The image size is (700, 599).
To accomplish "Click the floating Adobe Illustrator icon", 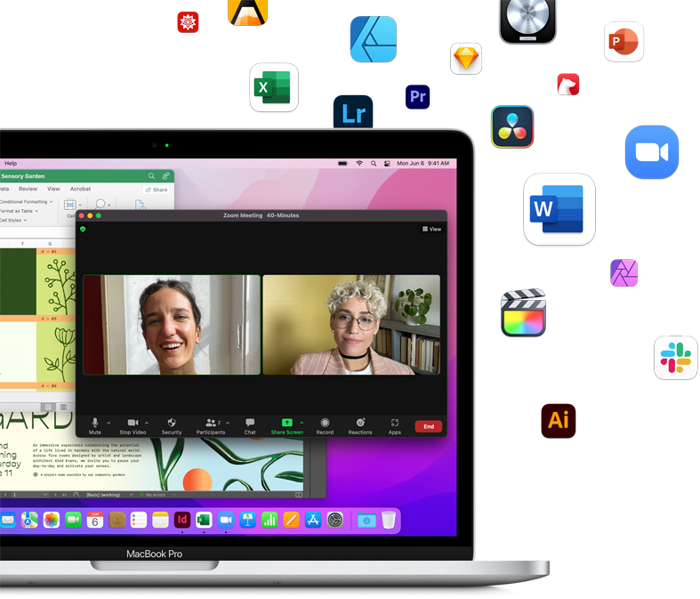I will tap(559, 421).
